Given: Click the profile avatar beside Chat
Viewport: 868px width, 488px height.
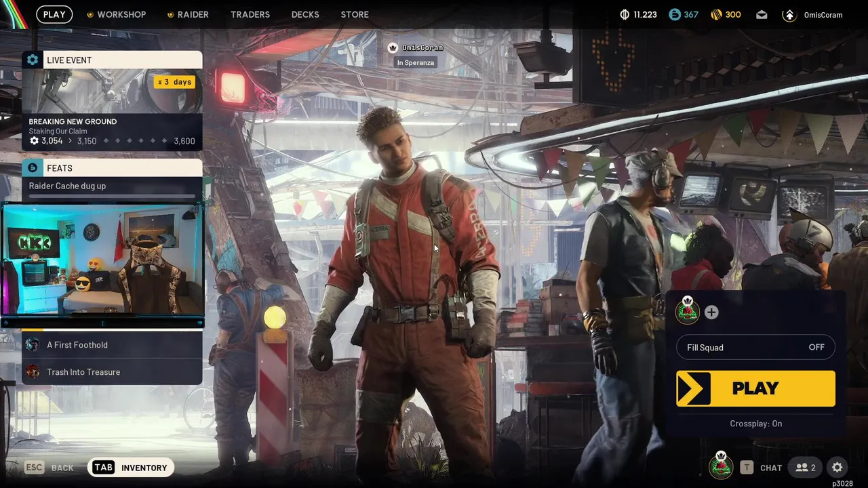Looking at the screenshot, I should coord(721,466).
